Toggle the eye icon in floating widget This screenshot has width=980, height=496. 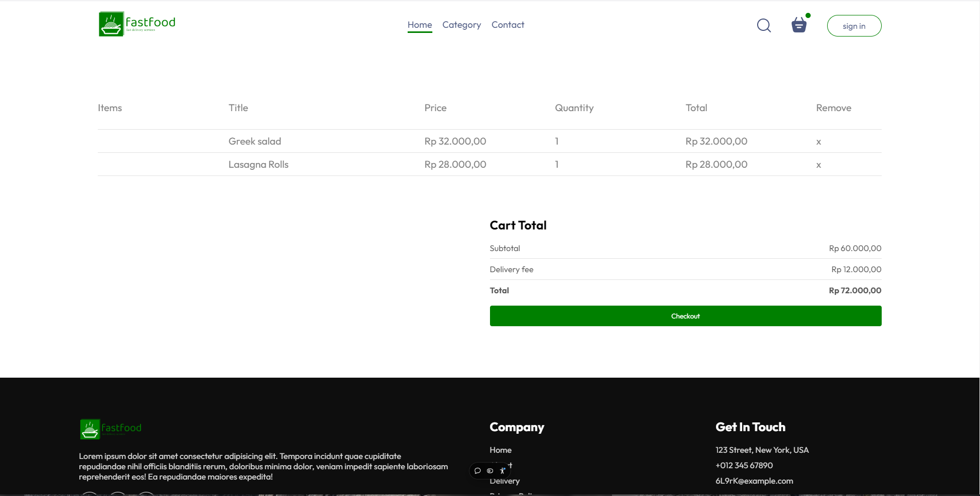(x=490, y=471)
